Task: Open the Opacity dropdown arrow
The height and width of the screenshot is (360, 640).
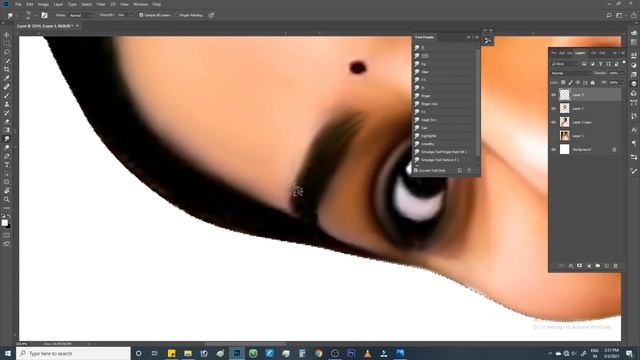Action: [622, 73]
